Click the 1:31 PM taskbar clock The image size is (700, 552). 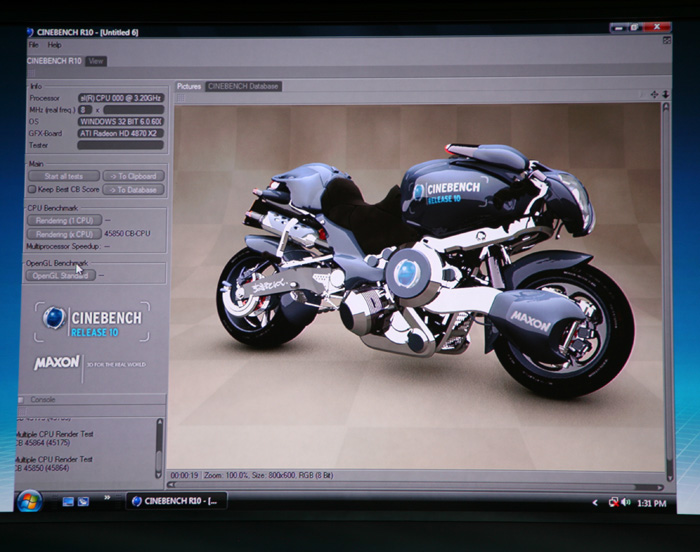pyautogui.click(x=651, y=503)
